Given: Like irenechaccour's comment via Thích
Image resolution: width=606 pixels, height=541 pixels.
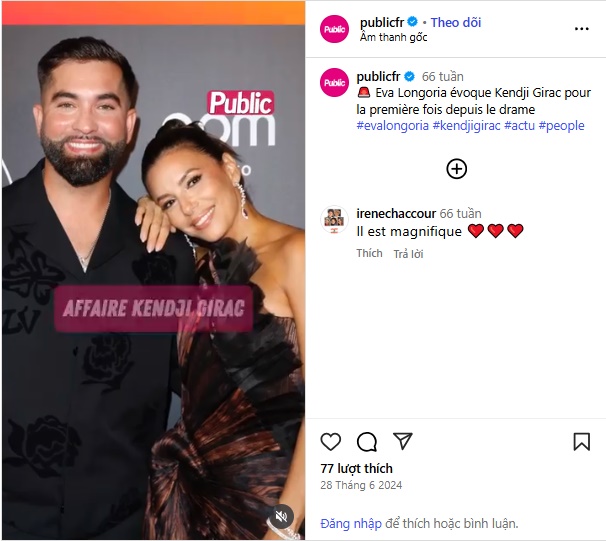Looking at the screenshot, I should click(x=369, y=253).
